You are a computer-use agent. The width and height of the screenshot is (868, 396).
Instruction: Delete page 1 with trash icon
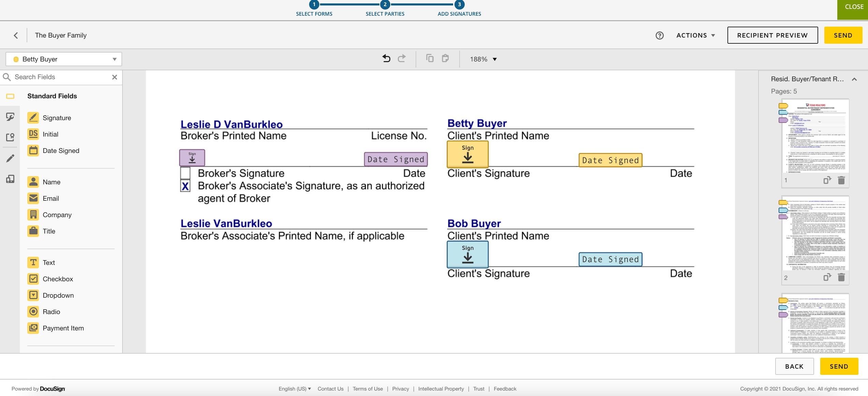[841, 180]
